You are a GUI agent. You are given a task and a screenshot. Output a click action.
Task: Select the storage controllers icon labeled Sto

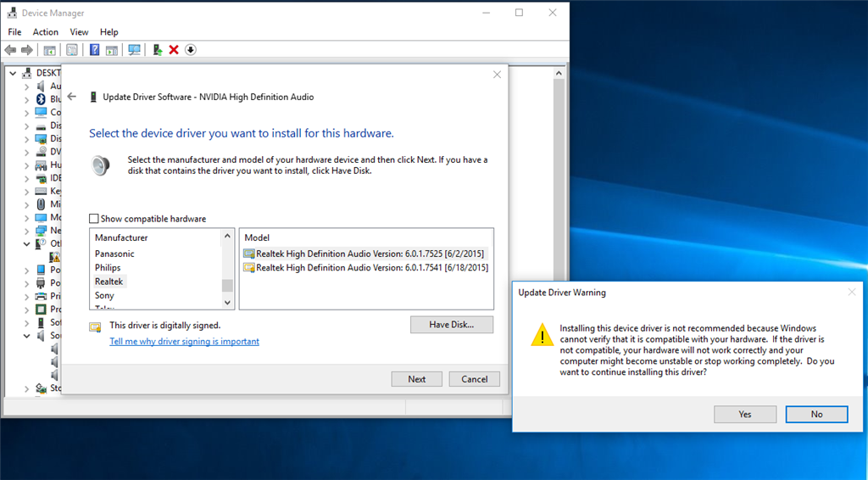pos(41,388)
